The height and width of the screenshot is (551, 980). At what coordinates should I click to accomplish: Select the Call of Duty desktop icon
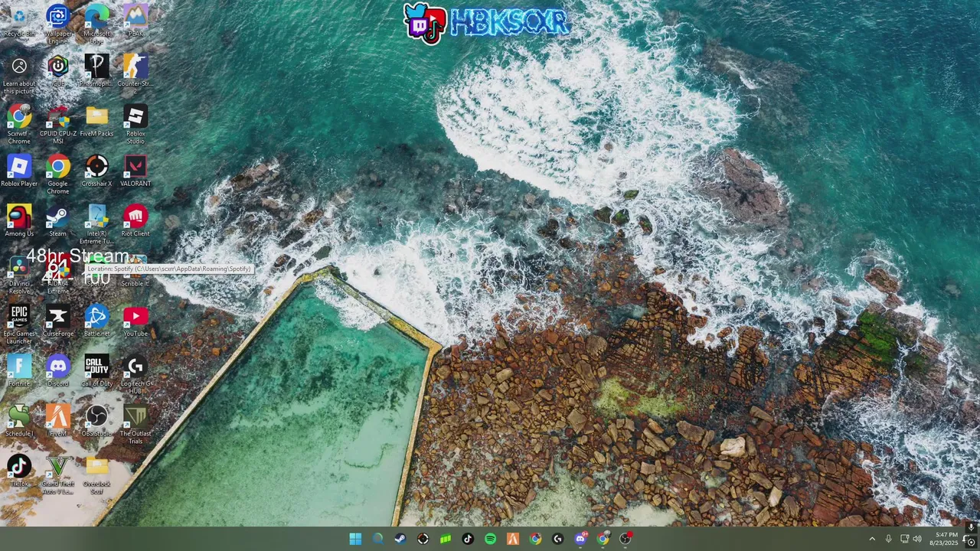(x=96, y=370)
